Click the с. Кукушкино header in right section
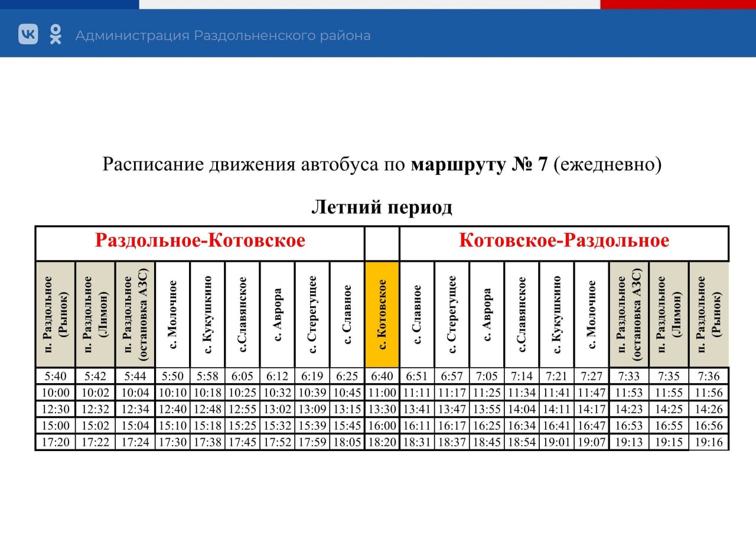The width and height of the screenshot is (756, 535). (556, 314)
